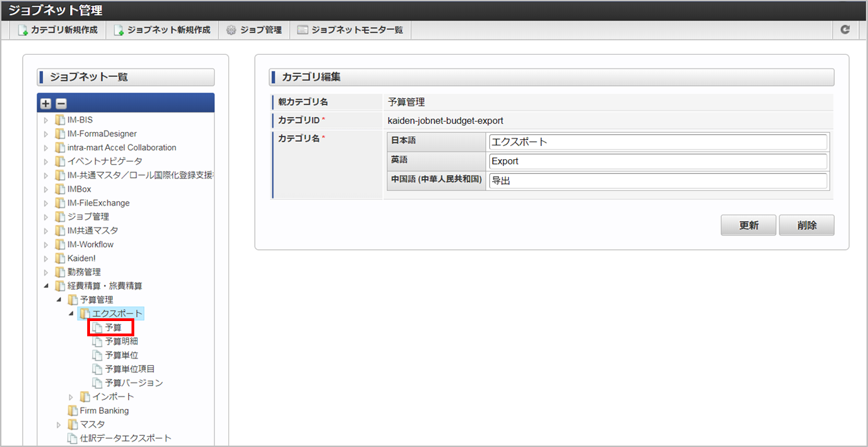Select the 予算 jobnet in the tree
The height and width of the screenshot is (447, 868).
[113, 328]
